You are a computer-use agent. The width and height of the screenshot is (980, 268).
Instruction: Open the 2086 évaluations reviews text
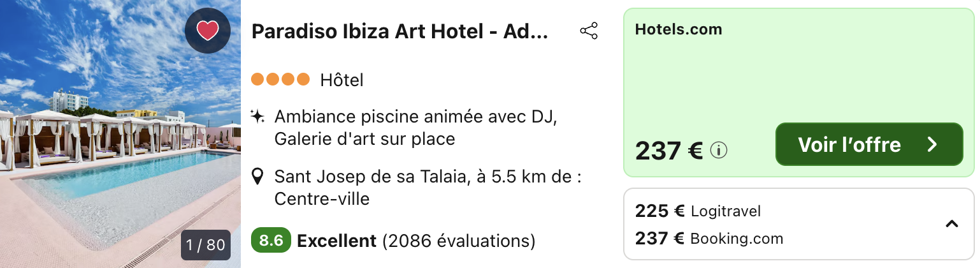pyautogui.click(x=459, y=241)
